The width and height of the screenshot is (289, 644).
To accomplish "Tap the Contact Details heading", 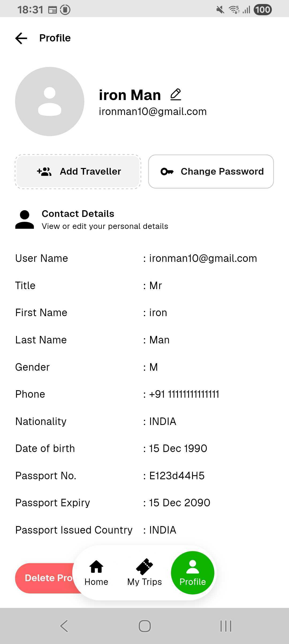I will (x=78, y=214).
